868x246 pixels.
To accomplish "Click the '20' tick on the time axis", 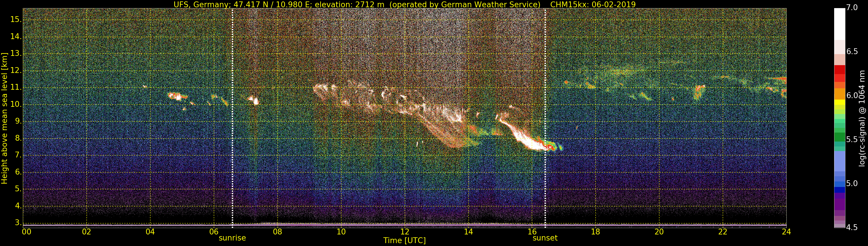I will click(659, 232).
